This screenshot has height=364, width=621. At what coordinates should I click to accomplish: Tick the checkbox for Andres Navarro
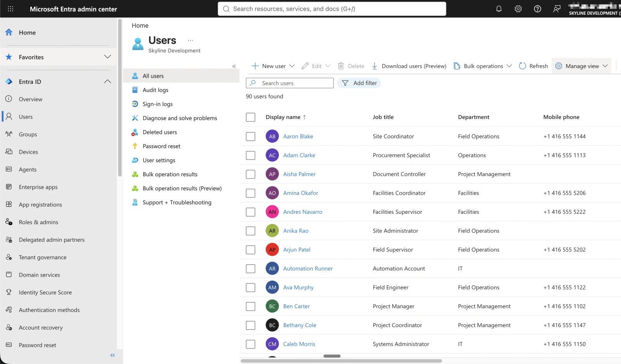(x=251, y=212)
